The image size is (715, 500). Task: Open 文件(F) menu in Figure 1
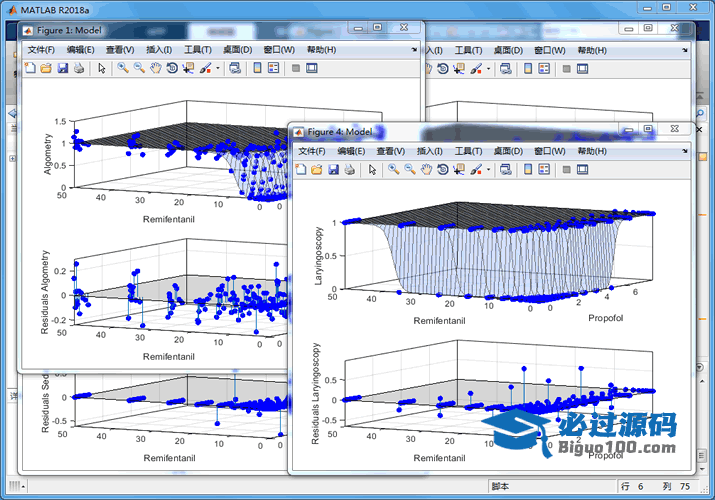41,50
